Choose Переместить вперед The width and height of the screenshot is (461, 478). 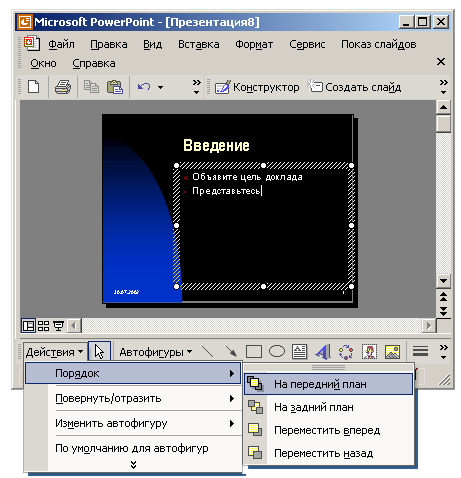(x=329, y=430)
